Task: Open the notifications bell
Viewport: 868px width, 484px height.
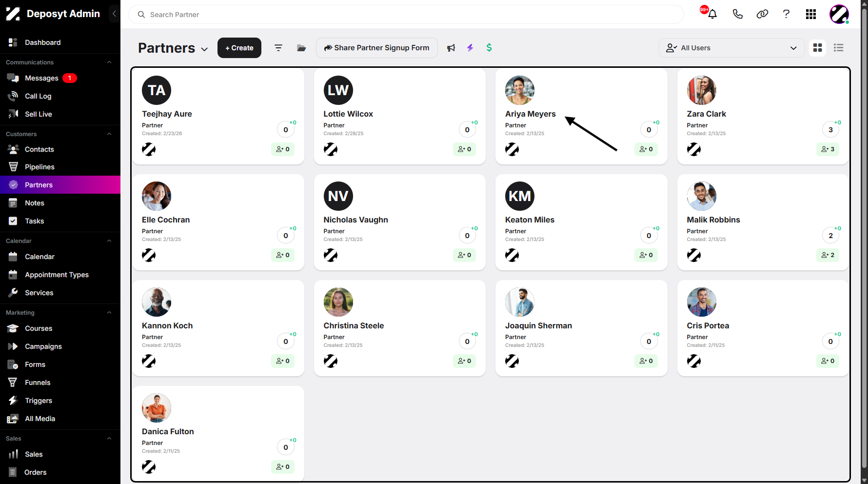Action: point(712,14)
